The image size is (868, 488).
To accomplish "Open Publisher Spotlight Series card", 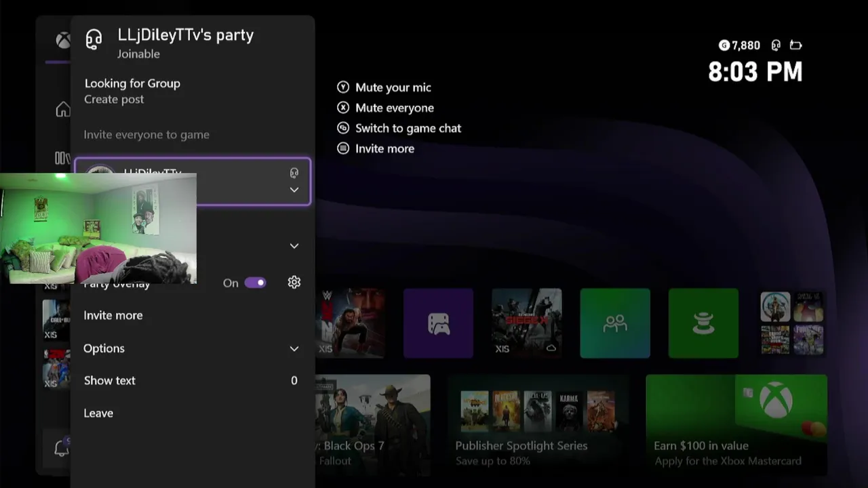I will [537, 424].
